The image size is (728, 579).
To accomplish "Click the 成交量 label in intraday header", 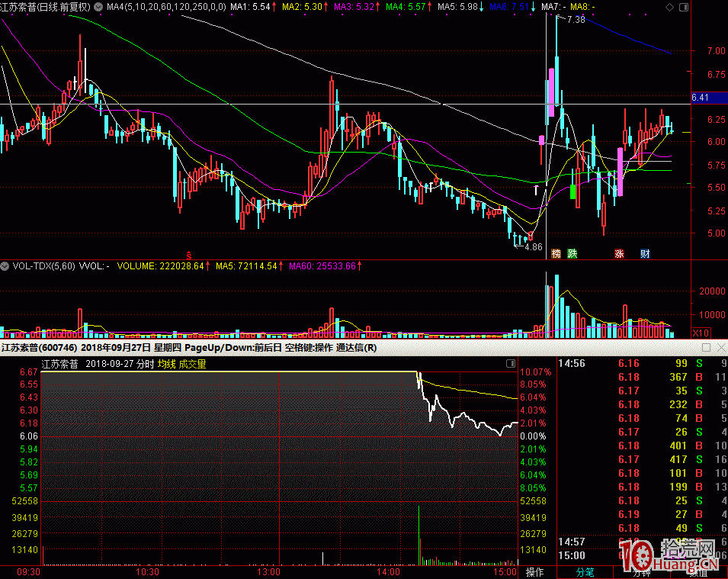I will pyautogui.click(x=192, y=364).
